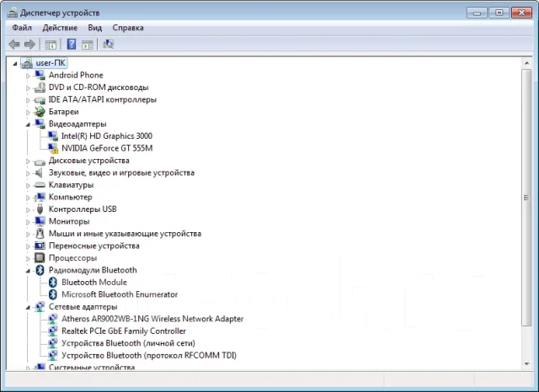Click the Звуковые устройства speaker icon

[x=40, y=172]
